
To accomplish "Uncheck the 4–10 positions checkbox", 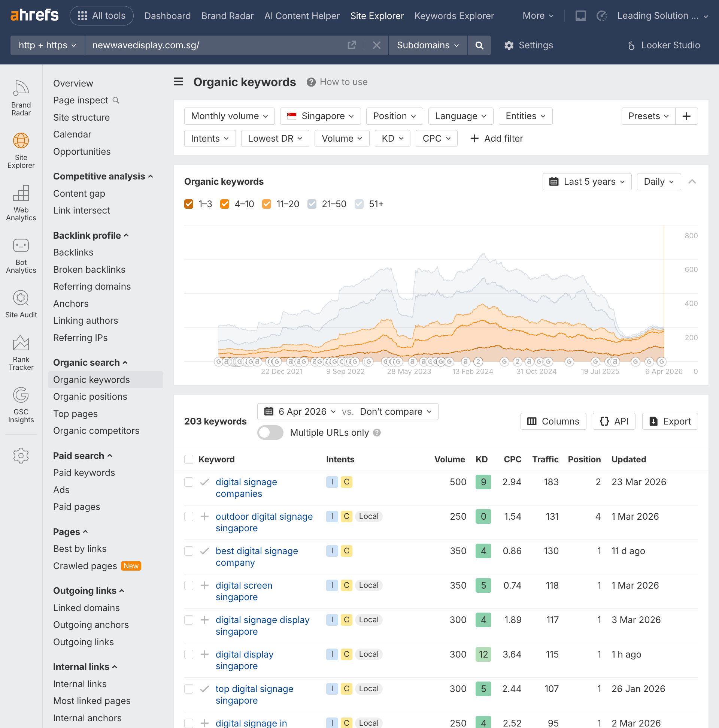I will 225,204.
